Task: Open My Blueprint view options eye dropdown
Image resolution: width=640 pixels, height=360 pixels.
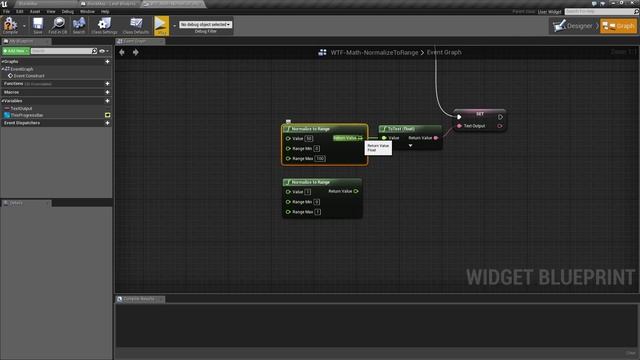Action: click(x=104, y=51)
